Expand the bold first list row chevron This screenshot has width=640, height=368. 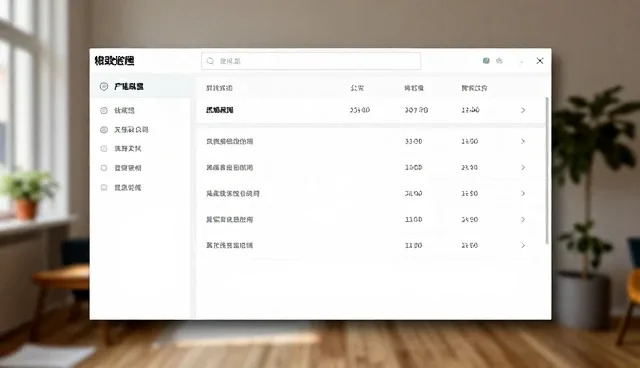pyautogui.click(x=523, y=110)
